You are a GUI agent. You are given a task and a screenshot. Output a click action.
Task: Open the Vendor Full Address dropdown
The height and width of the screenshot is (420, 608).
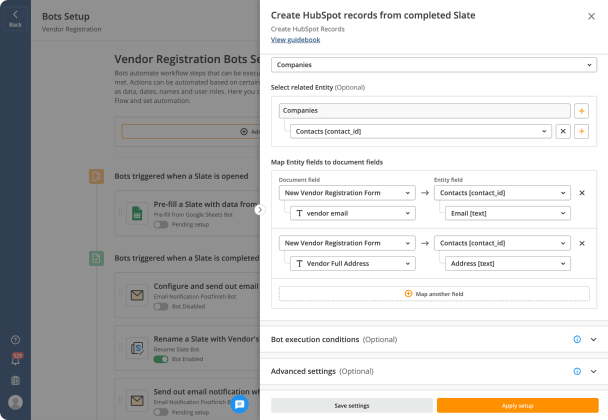click(352, 264)
